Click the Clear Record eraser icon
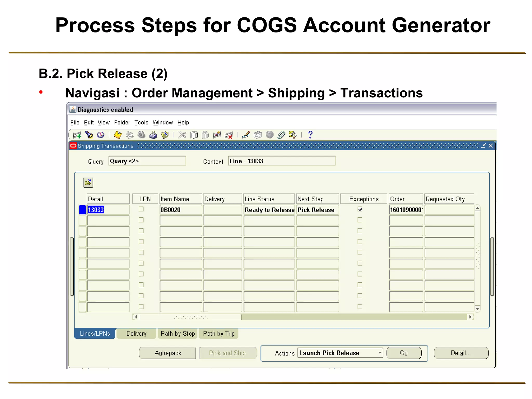Image resolution: width=532 pixels, height=399 pixels. coord(217,135)
